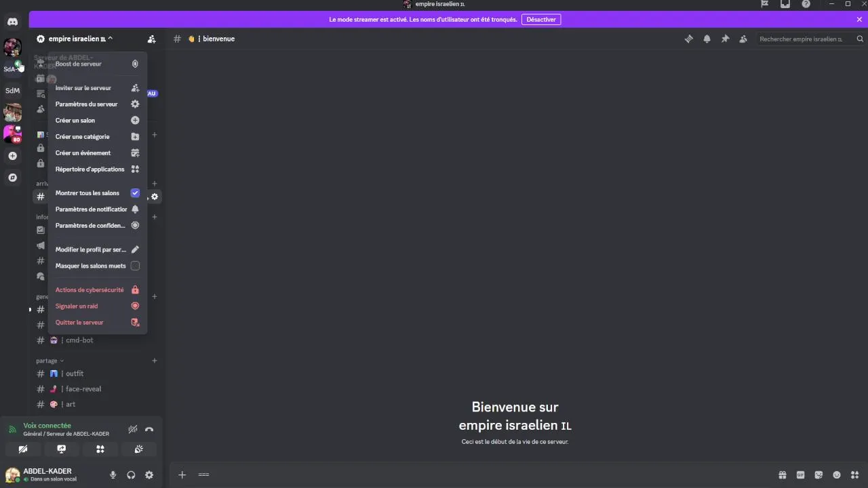Choose Créer une catégorie
This screenshot has width=868, height=488.
point(97,137)
